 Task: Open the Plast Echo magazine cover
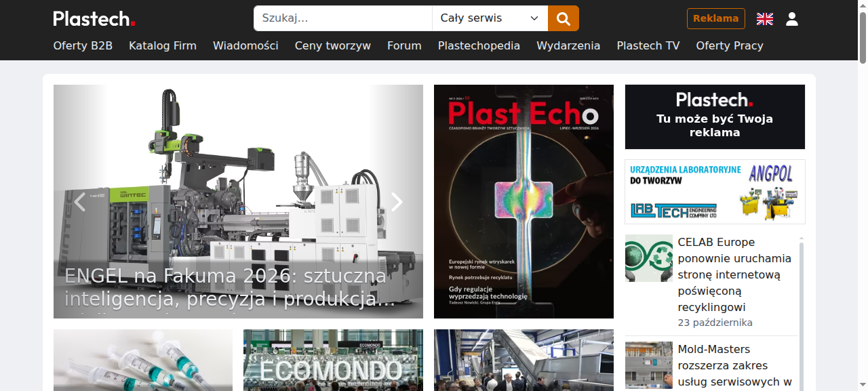(524, 201)
